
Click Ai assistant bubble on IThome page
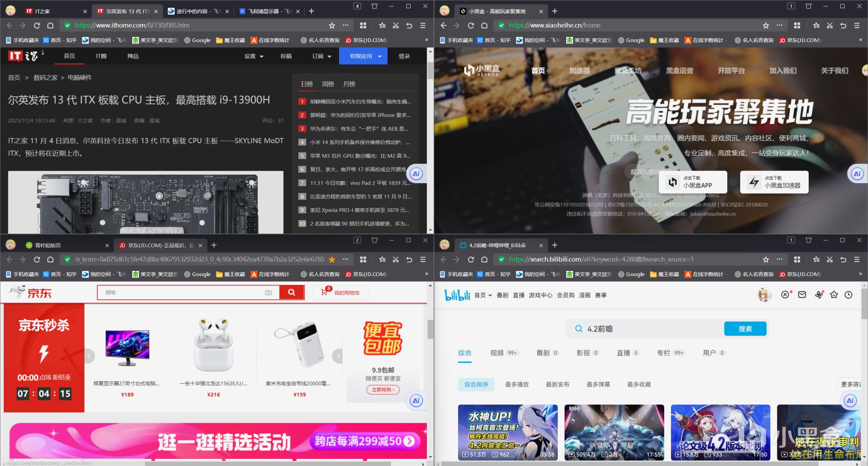[x=416, y=174]
